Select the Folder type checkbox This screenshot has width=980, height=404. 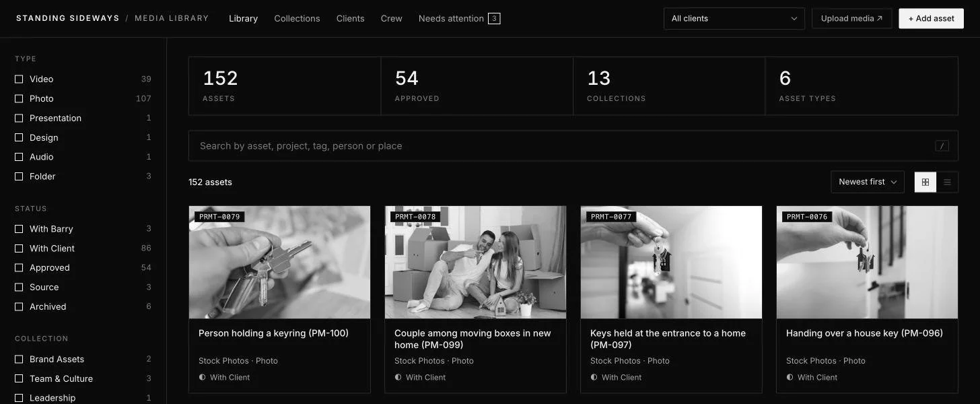coord(19,176)
